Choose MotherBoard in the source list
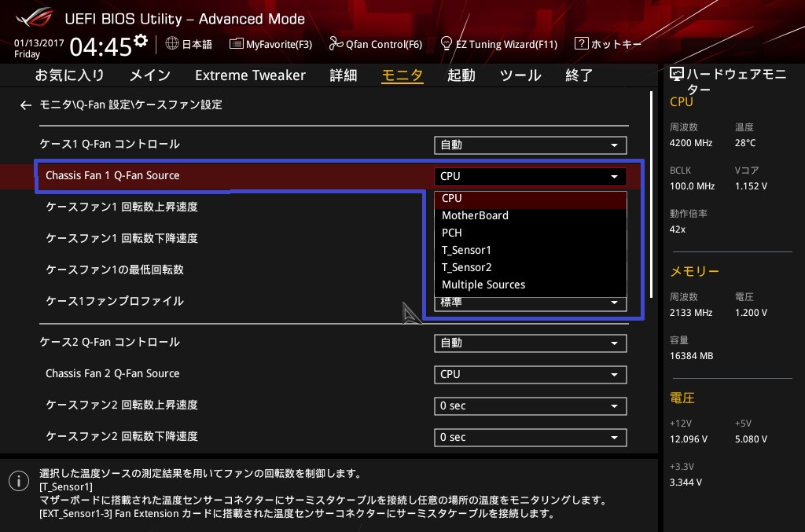Screen dimensions: 805x532 [x=531, y=216]
